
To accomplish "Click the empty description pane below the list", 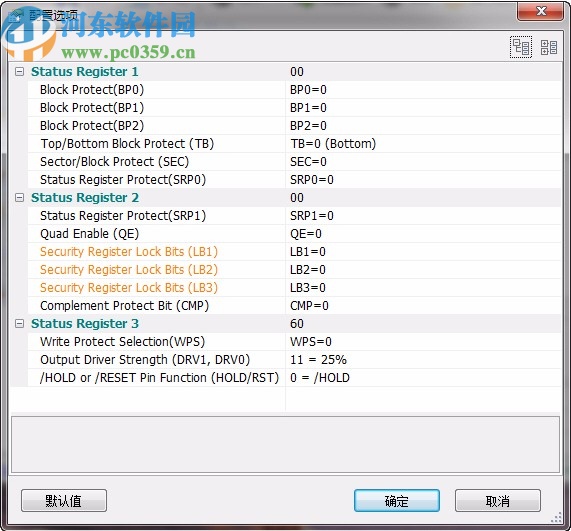I will tap(285, 444).
